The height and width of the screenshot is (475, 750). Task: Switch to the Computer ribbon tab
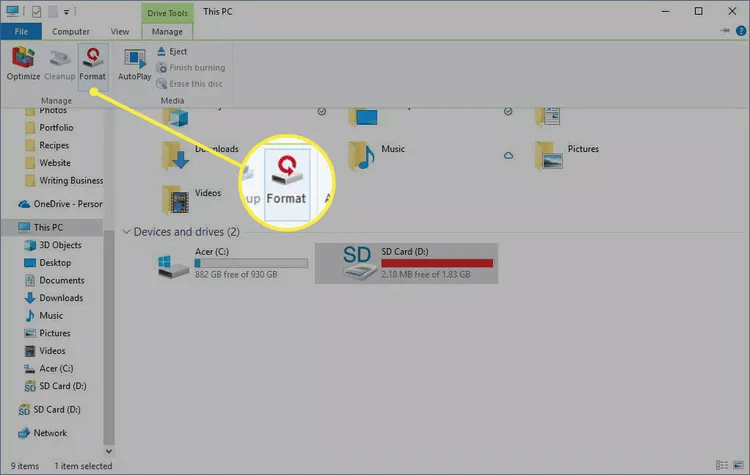pos(71,31)
